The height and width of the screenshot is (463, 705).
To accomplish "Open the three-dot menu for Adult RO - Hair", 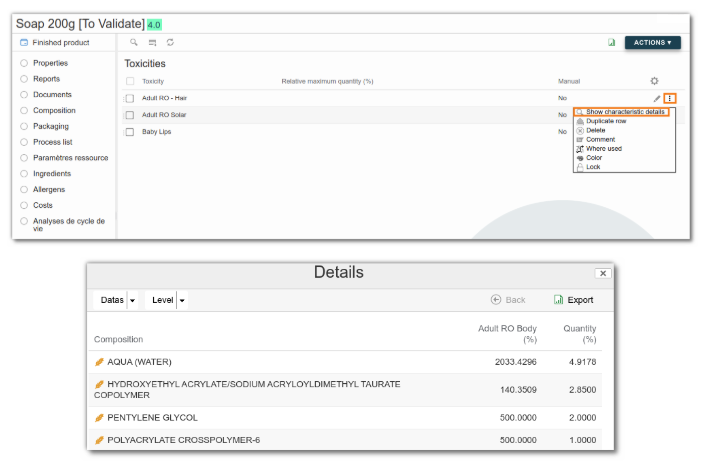I will point(669,98).
